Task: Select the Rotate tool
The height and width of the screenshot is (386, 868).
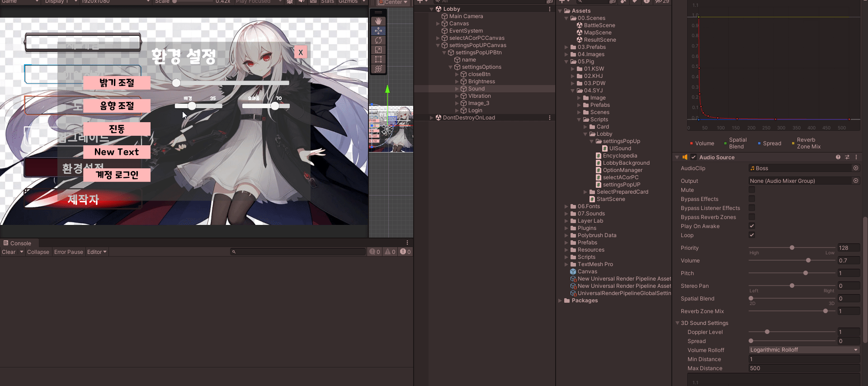Action: pos(378,40)
